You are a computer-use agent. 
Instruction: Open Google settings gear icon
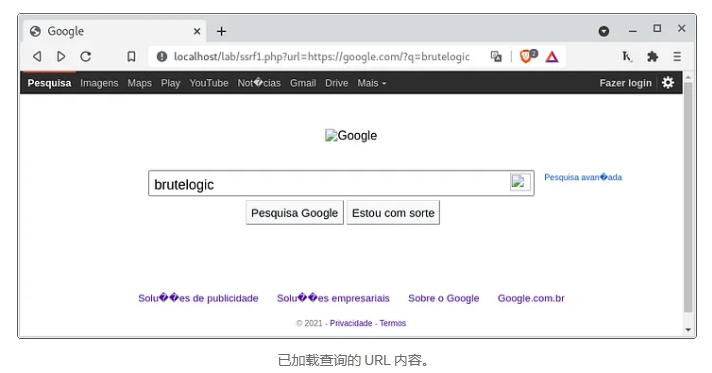[668, 83]
